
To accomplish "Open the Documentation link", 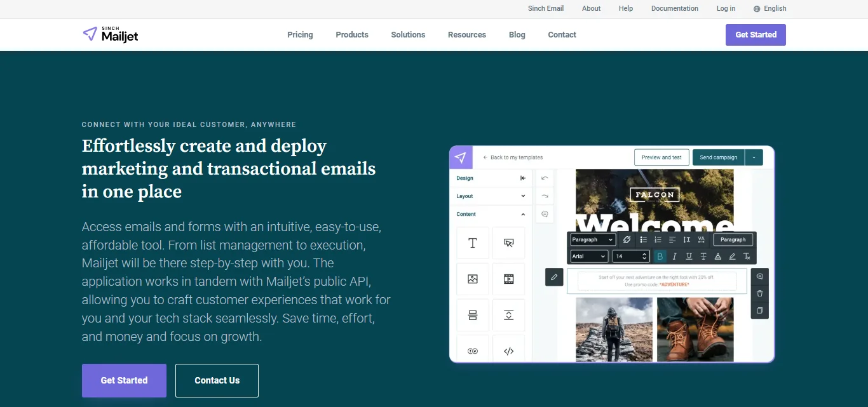I will coord(675,9).
